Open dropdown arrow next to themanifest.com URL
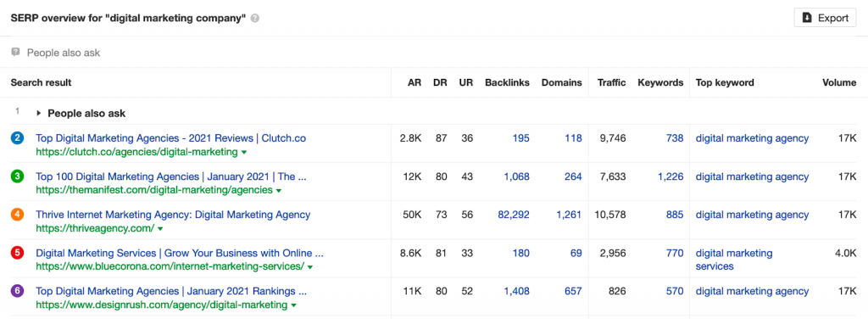This screenshot has width=868, height=319. point(278,191)
